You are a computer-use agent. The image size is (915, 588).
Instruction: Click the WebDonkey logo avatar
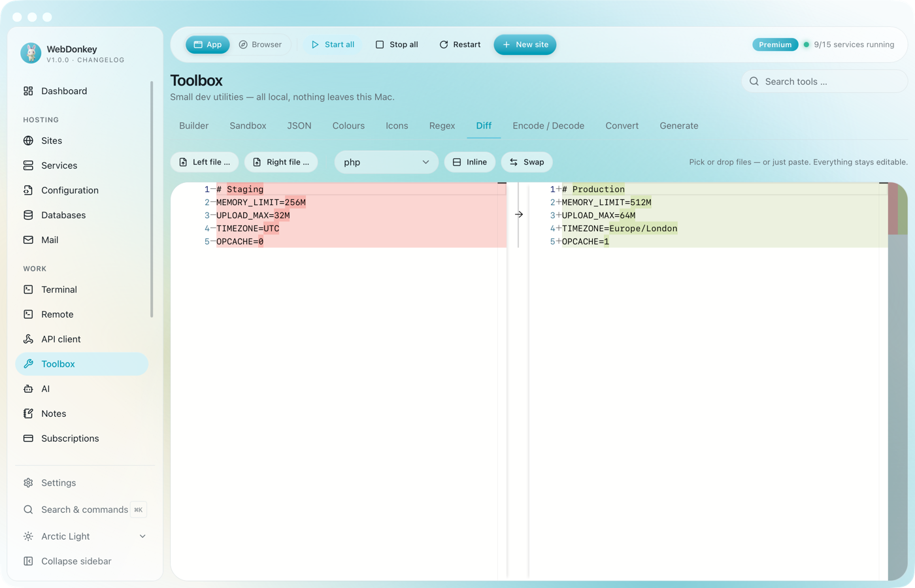pos(31,53)
